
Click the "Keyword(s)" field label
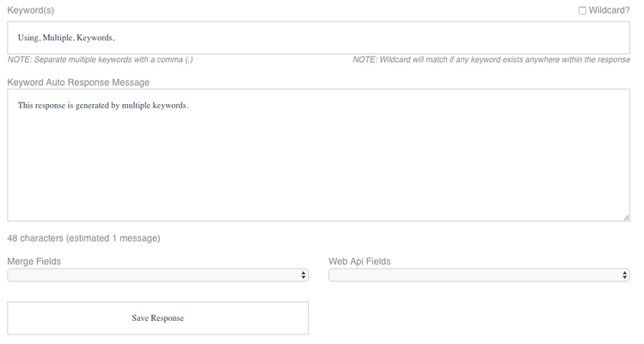pos(30,10)
